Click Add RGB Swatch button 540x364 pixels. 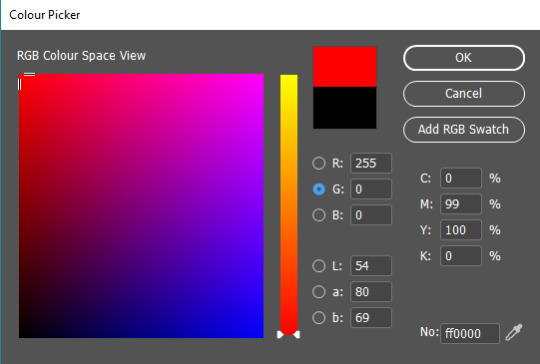tap(464, 129)
